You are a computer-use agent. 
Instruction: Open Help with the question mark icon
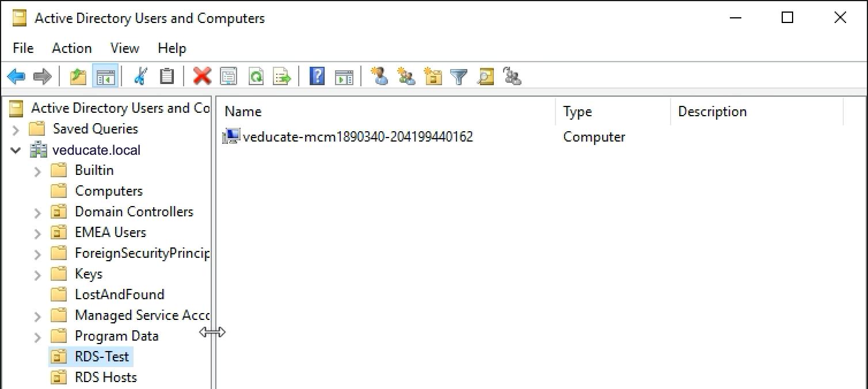click(x=317, y=76)
